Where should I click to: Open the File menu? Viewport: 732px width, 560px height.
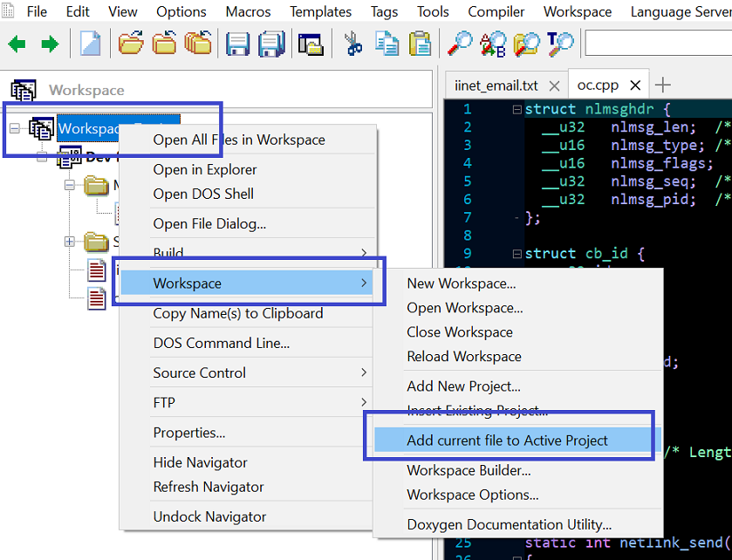point(37,11)
